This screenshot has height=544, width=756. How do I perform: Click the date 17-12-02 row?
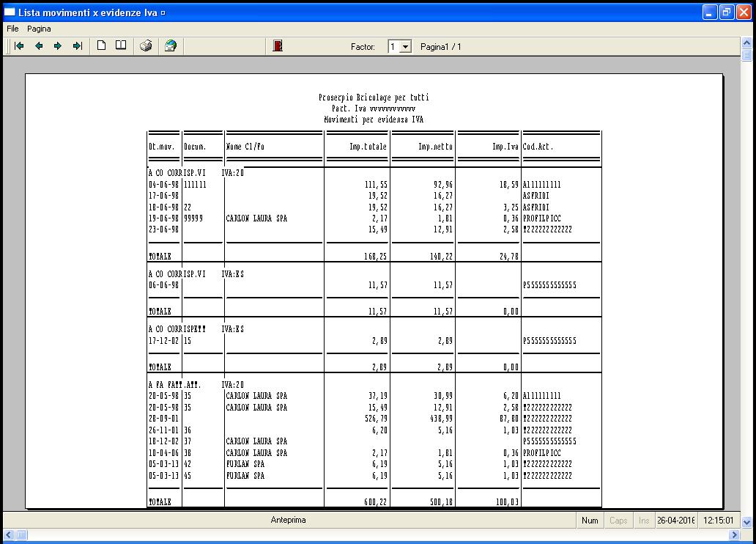point(163,341)
